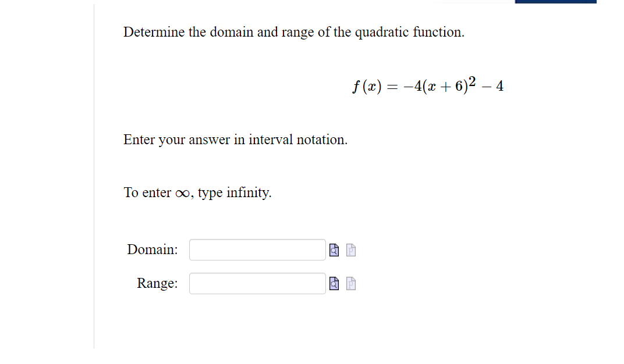The height and width of the screenshot is (364, 624).
Task: Click inside the Range answer box
Action: click(257, 283)
